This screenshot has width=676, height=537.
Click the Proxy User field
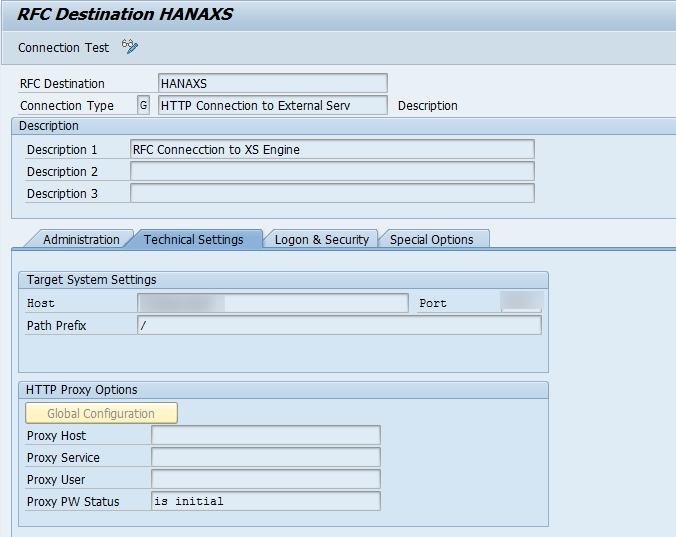pos(265,480)
